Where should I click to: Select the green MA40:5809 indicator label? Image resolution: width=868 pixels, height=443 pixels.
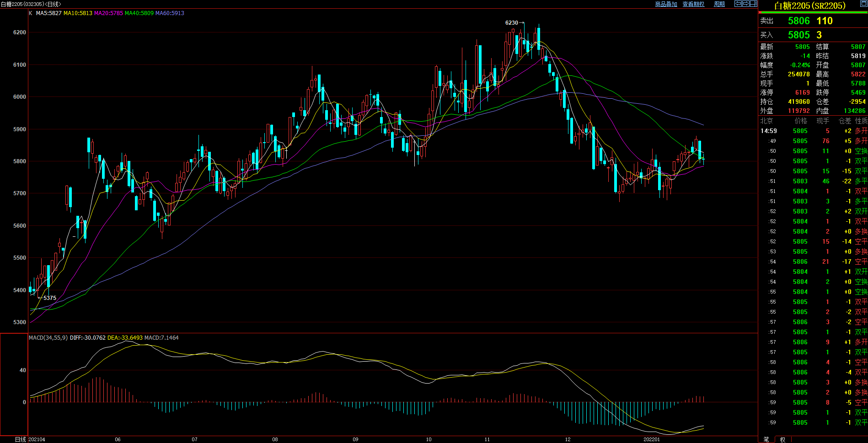pyautogui.click(x=139, y=13)
